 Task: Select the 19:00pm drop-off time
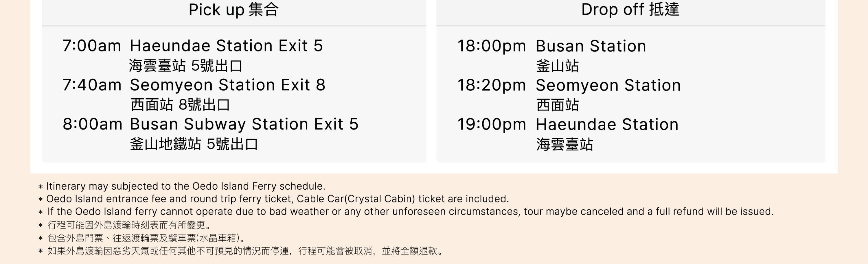point(492,125)
